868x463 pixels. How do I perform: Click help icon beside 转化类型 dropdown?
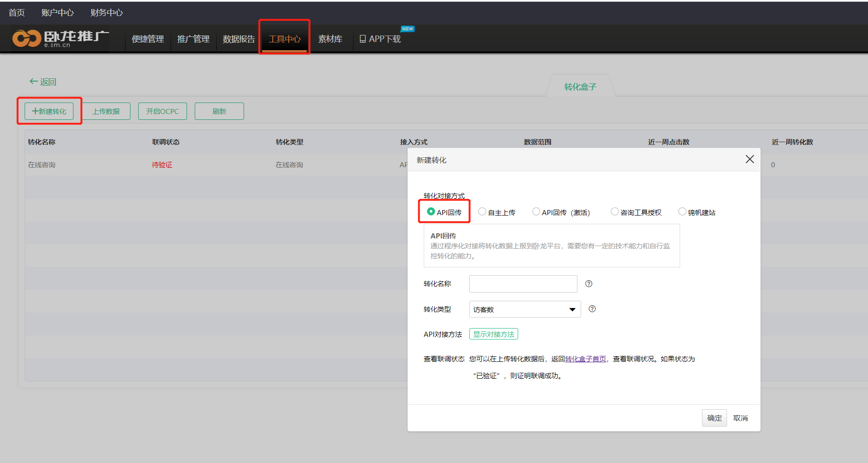[592, 309]
